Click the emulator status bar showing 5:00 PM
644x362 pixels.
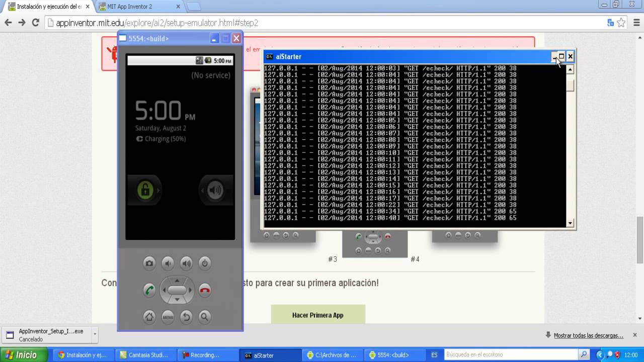[x=180, y=60]
